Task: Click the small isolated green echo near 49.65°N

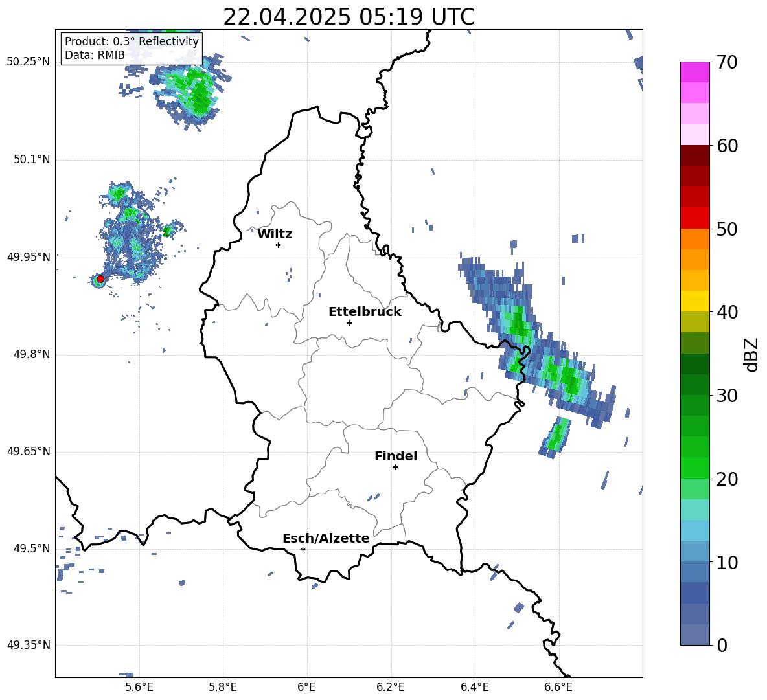Action: click(556, 436)
